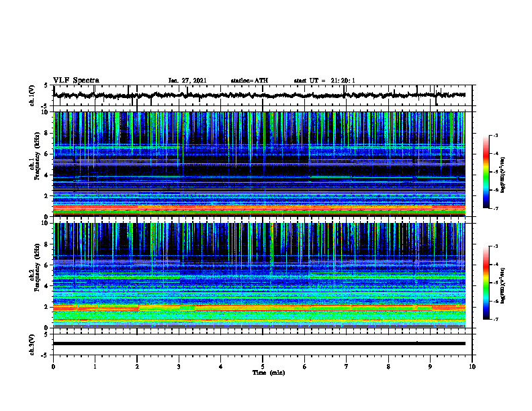
Task: Click the ch.1 spectrogram color scale bar
Action: pyautogui.click(x=486, y=172)
